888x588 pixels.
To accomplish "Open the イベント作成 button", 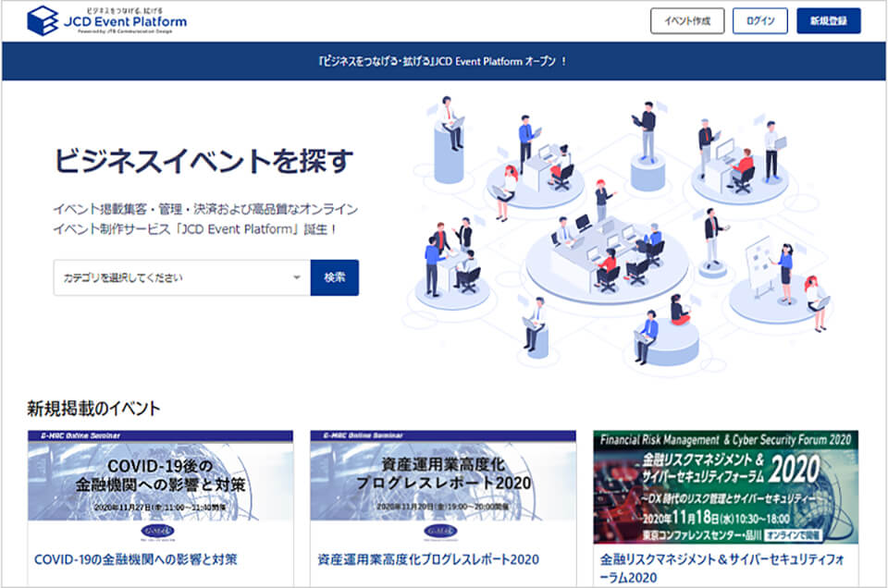I will coord(687,21).
